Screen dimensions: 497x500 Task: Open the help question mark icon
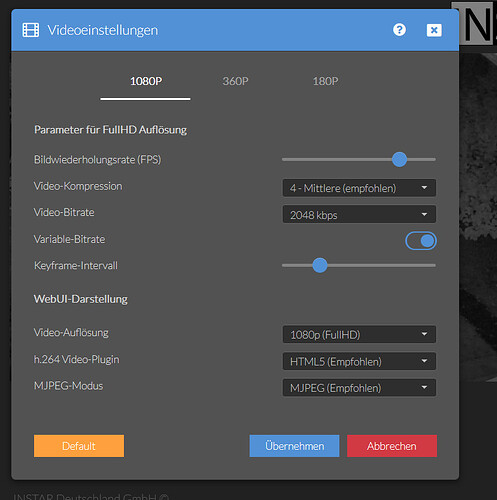tap(399, 30)
